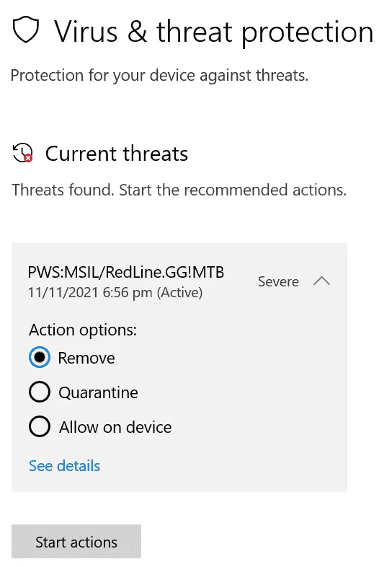Click the Threats found recommendation text

179,190
